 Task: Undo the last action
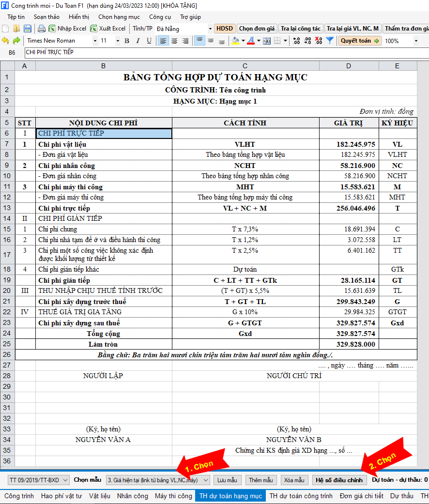[x=5, y=41]
